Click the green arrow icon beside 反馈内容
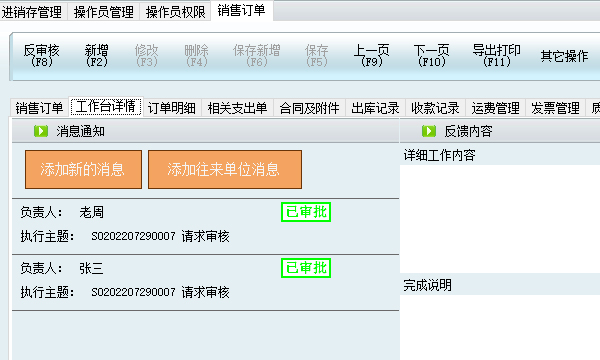 coord(429,131)
